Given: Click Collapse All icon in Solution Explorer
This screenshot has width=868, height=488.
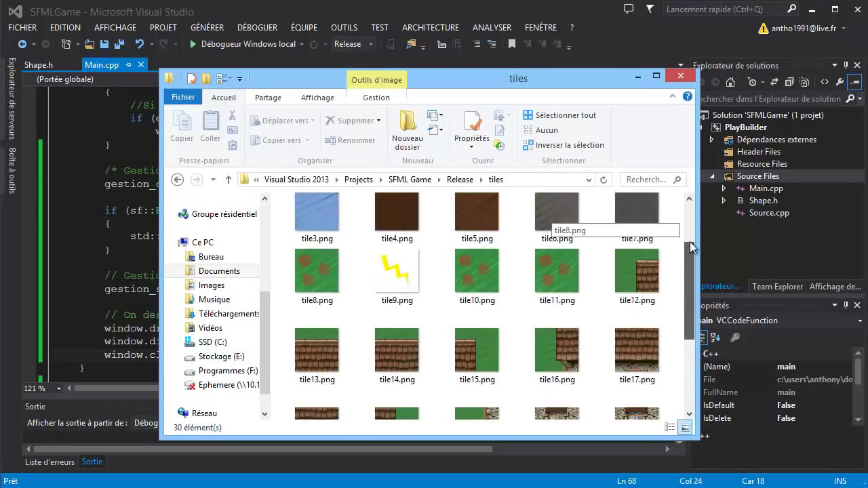Looking at the screenshot, I should tap(789, 82).
